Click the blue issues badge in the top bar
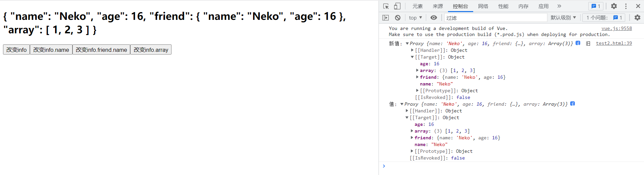 [596, 6]
